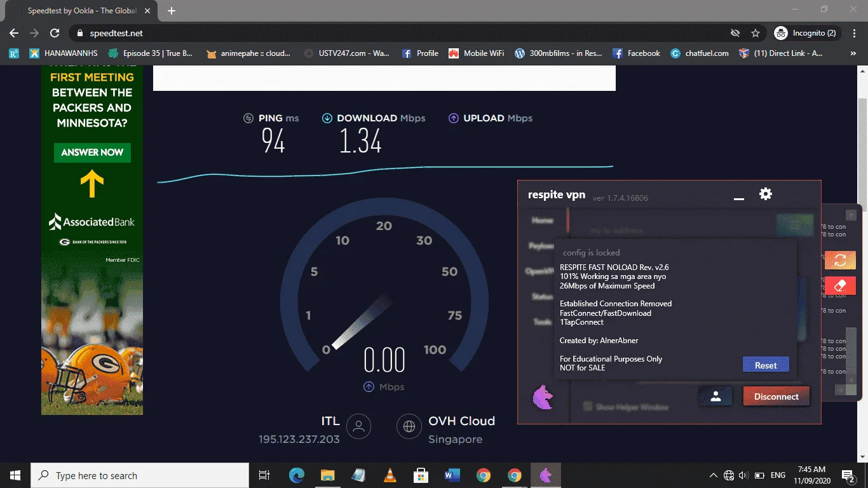
Task: Open the animepahe bookmark
Action: 248,53
